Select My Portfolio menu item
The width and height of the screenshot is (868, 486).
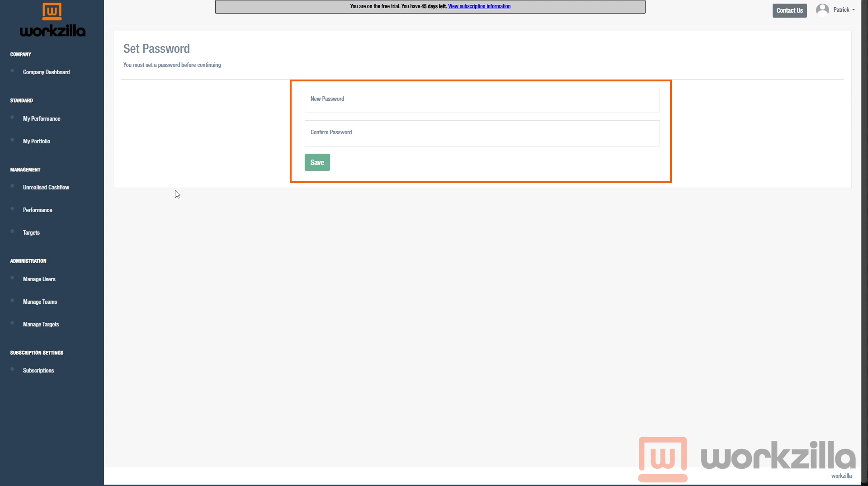tap(37, 142)
